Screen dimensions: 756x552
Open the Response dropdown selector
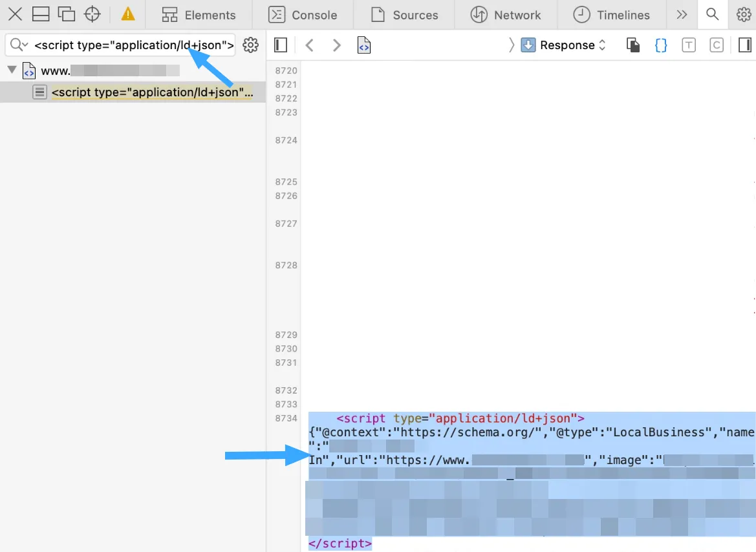[573, 45]
